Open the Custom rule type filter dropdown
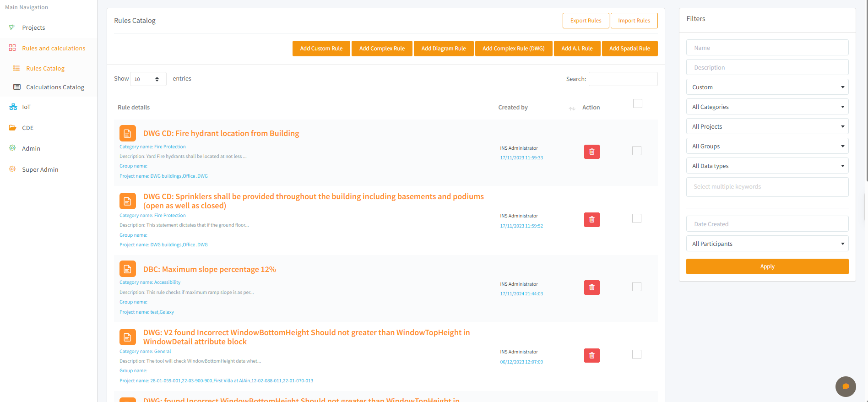Image resolution: width=868 pixels, height=402 pixels. click(767, 87)
